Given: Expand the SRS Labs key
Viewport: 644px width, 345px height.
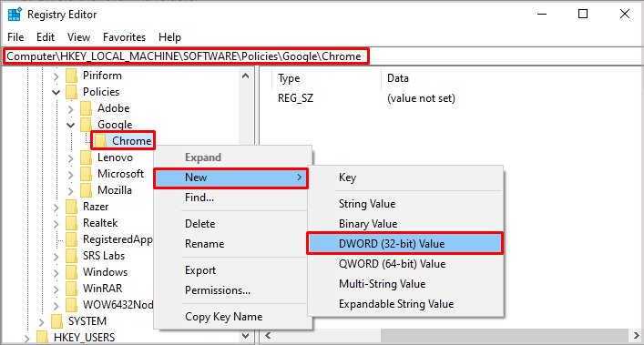Looking at the screenshot, I should click(56, 257).
